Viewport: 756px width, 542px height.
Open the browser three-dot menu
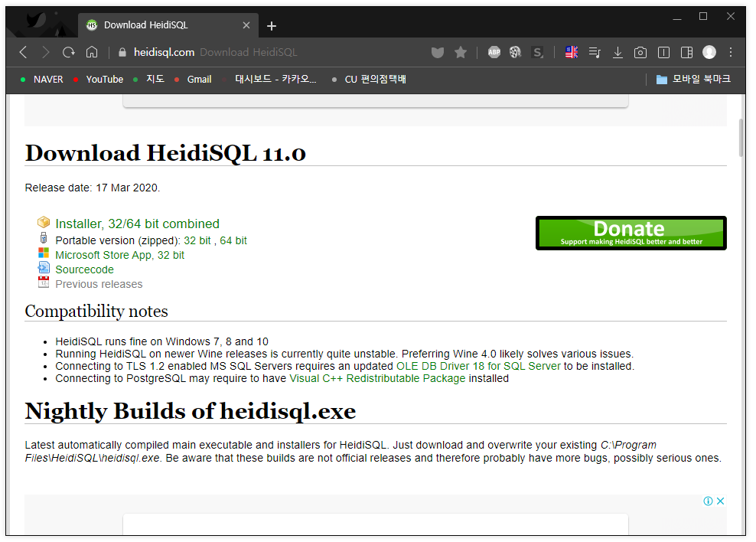[731, 52]
